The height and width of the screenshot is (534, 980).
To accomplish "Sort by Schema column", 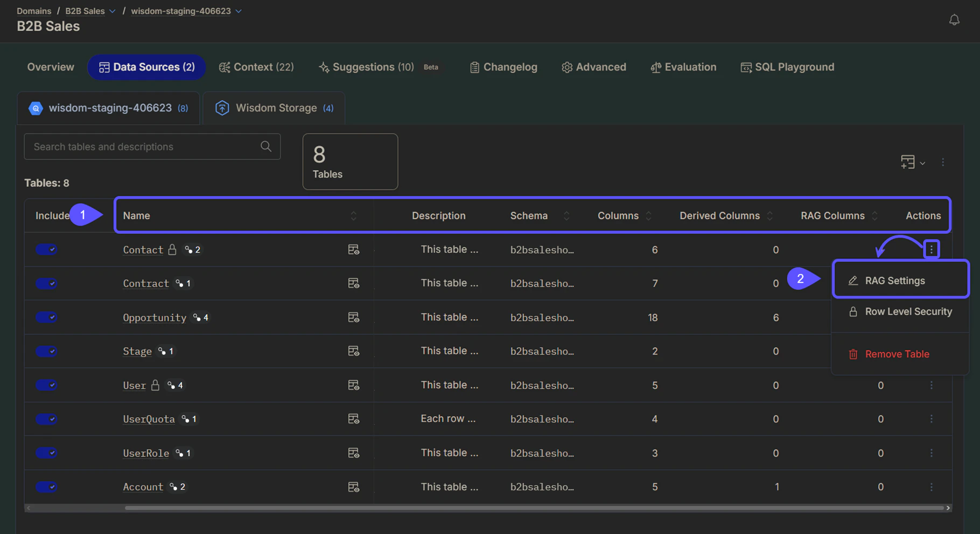I will [566, 215].
